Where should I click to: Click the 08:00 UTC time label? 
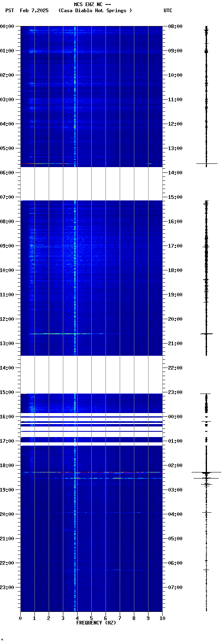coord(175,26)
